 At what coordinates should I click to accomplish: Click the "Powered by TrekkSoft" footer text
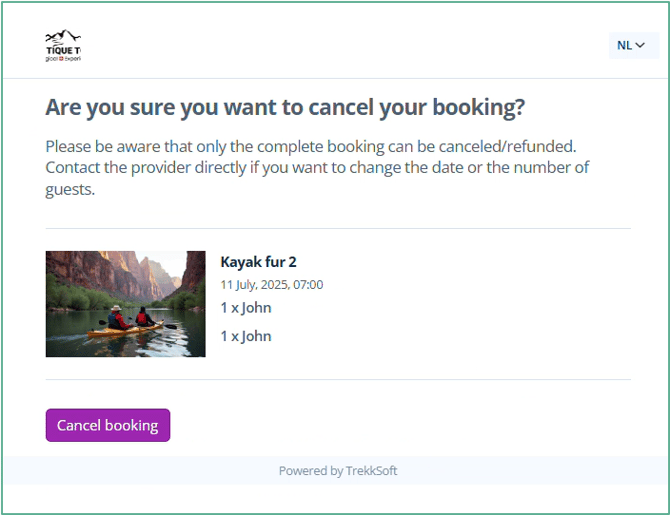coord(337,471)
